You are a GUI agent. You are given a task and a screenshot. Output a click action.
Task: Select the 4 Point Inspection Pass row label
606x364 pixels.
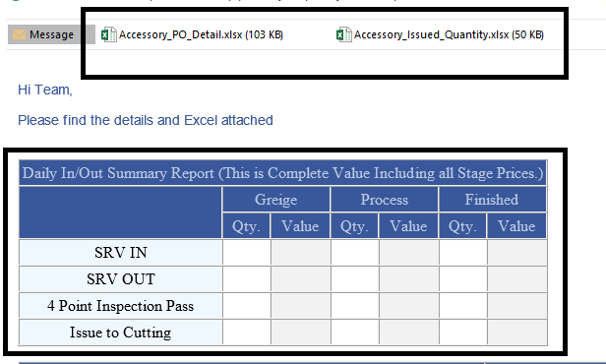[x=121, y=306]
